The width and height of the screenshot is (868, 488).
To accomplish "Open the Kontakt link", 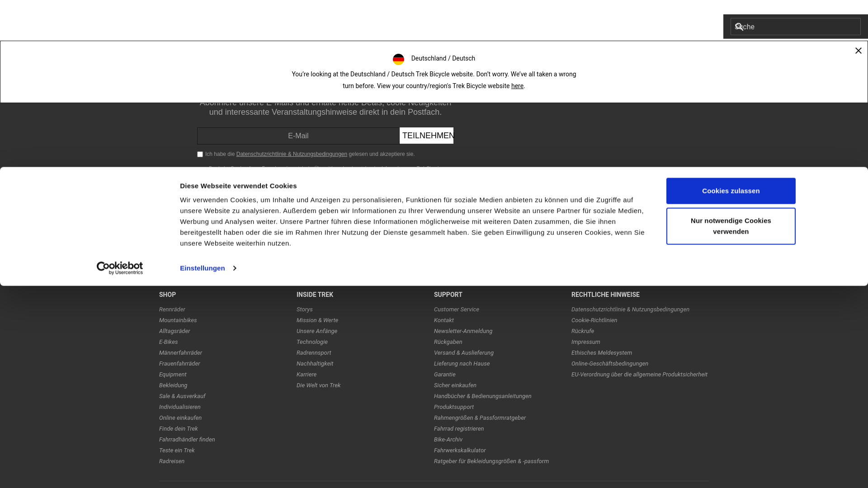I will [443, 320].
